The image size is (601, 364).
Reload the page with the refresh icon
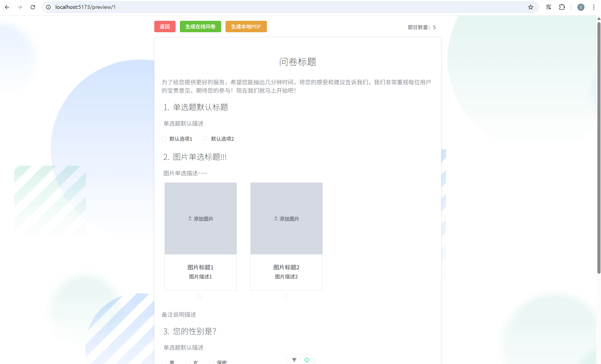coord(33,7)
